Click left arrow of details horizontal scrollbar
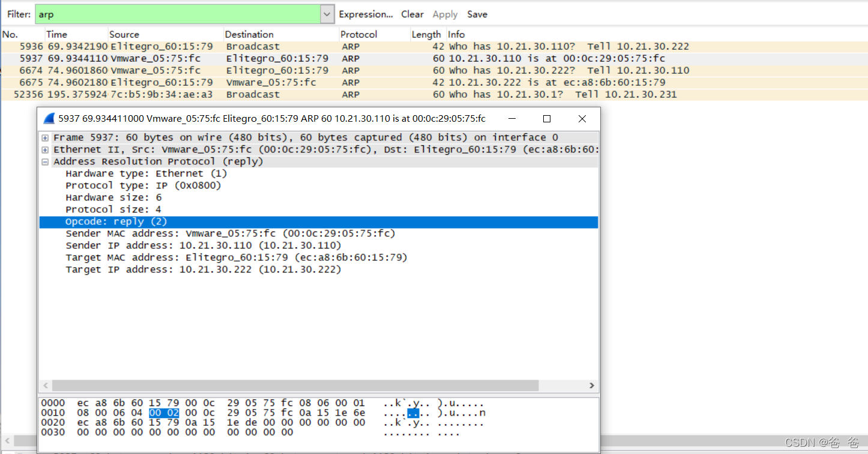 (x=46, y=386)
